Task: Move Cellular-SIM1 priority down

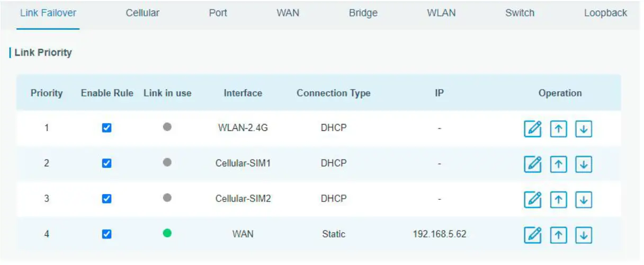Action: click(x=583, y=164)
